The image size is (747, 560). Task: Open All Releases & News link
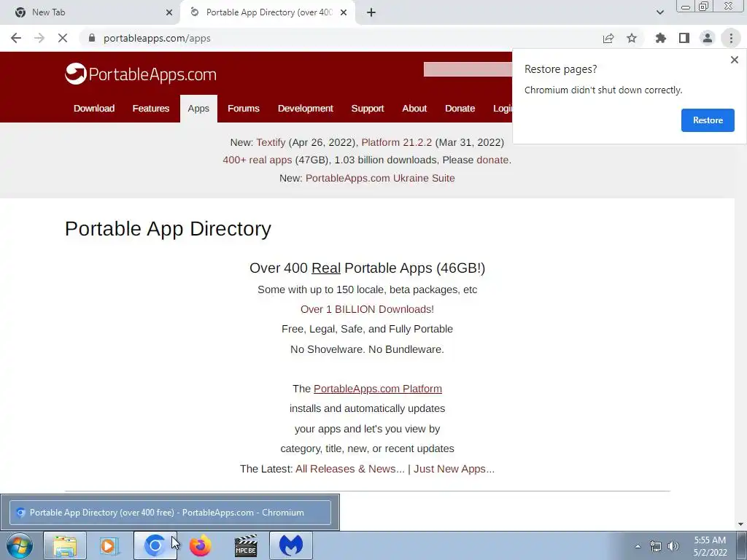click(350, 469)
